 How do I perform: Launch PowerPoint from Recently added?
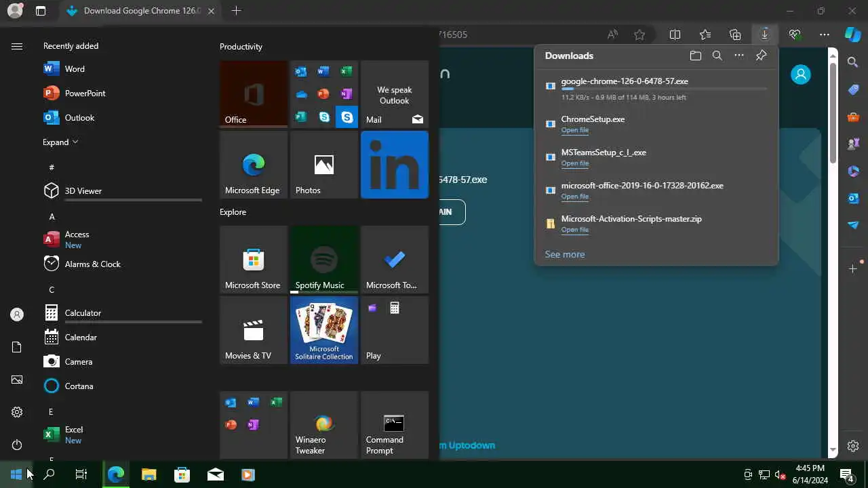click(122, 93)
